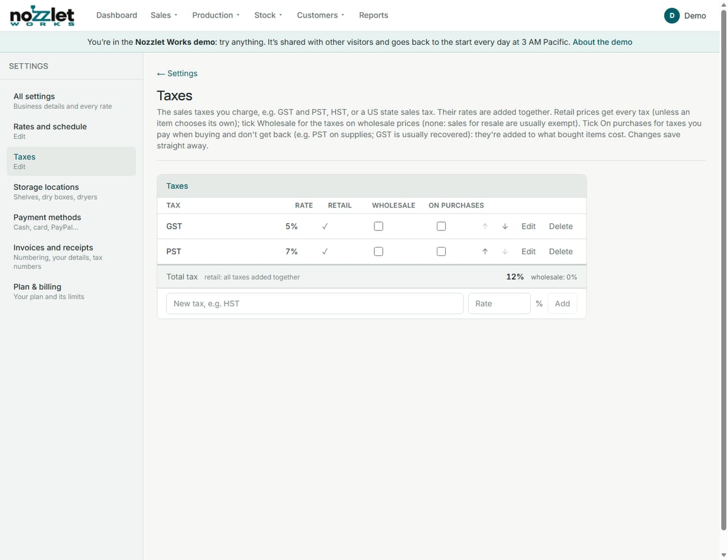Edit the PST tax row
Screen dimensions: 728x560
click(x=528, y=251)
